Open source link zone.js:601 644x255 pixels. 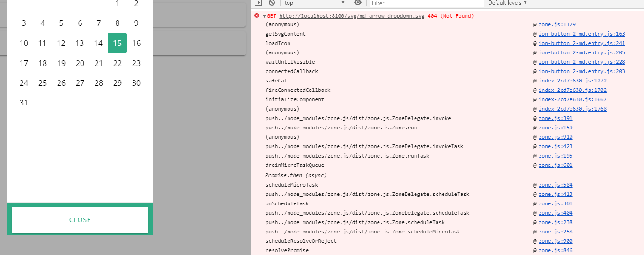(x=555, y=165)
